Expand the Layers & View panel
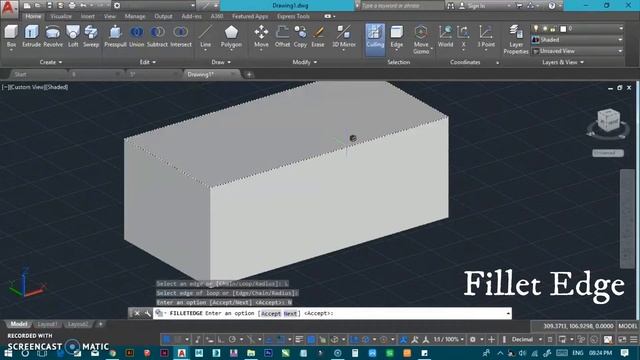Viewport: 640px width, 360px height. (x=563, y=62)
